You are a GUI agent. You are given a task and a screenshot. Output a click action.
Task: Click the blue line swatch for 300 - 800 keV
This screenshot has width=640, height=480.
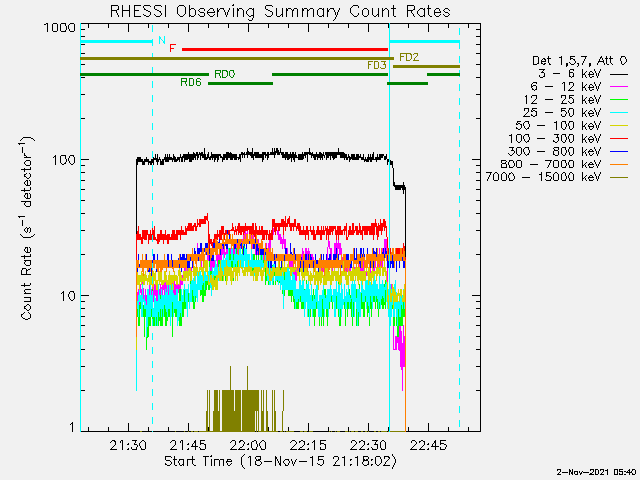tap(619, 152)
